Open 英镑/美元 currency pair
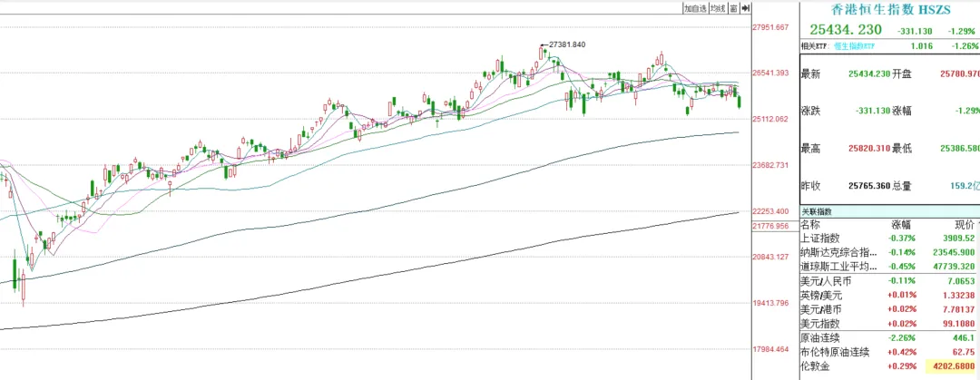 click(822, 296)
